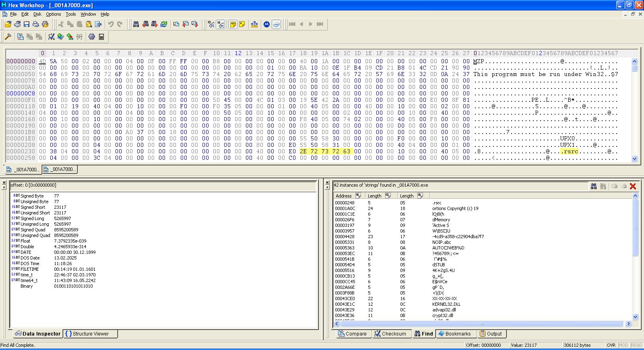The height and width of the screenshot is (350, 644).
Task: Click the Generate Checksum checkmark icon
Action: point(52,37)
